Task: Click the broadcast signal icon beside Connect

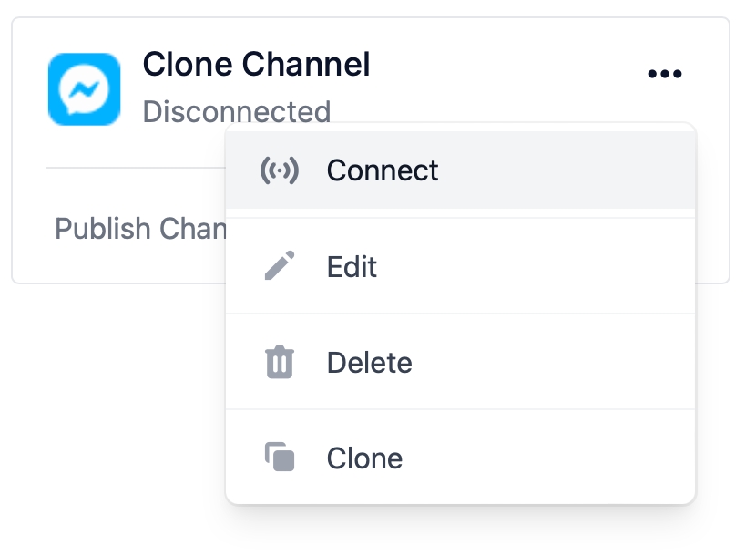Action: click(x=280, y=170)
